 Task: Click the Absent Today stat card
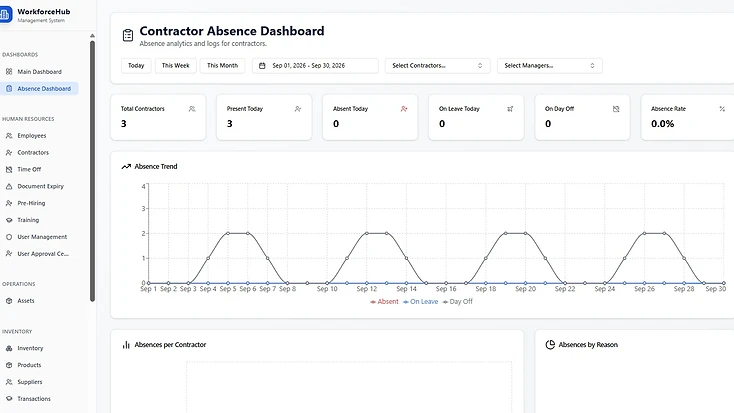coord(370,117)
